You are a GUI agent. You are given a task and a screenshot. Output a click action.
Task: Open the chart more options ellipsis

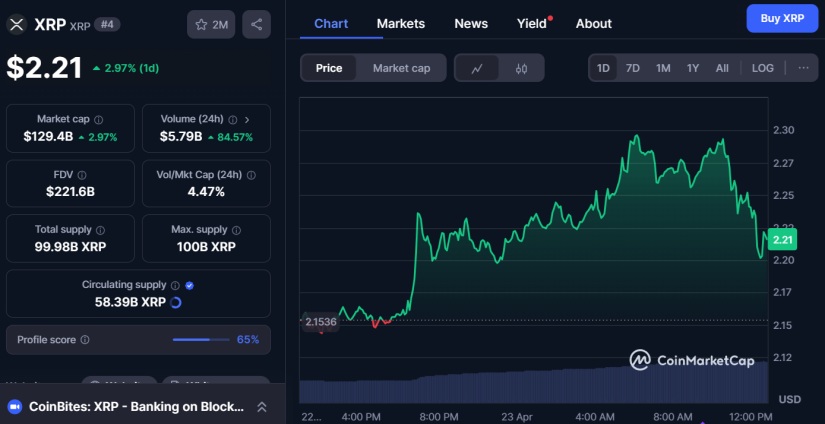pyautogui.click(x=802, y=68)
